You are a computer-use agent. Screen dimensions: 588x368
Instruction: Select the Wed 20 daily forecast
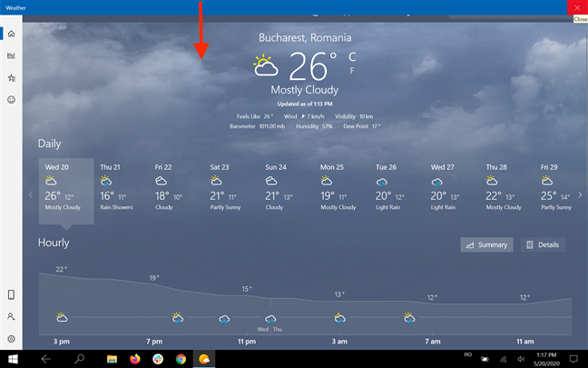(66, 191)
